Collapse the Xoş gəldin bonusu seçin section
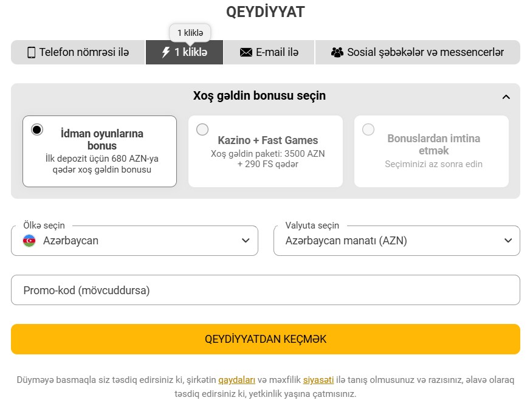Viewport: 530px width, 420px height. [x=506, y=96]
